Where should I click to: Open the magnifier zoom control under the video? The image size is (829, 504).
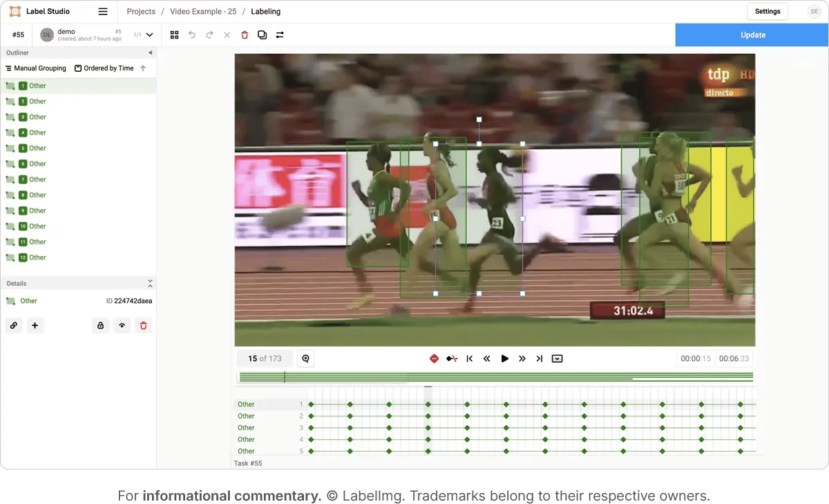[x=305, y=358]
